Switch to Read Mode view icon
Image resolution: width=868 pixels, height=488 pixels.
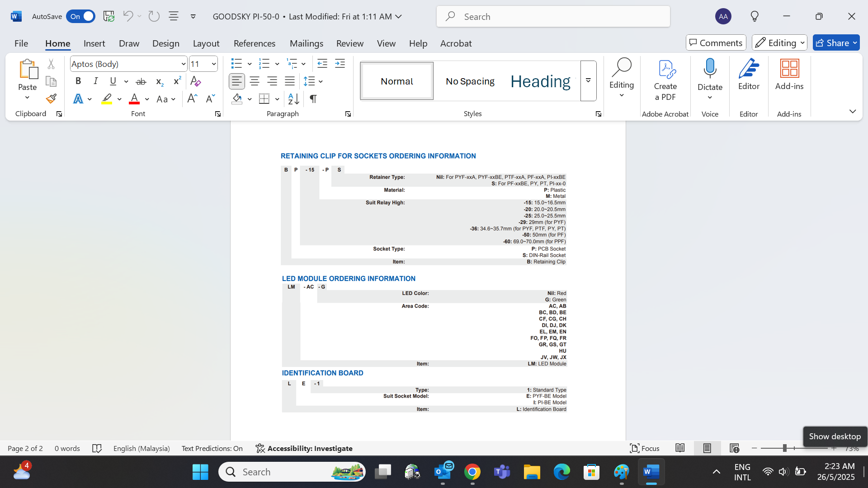coord(680,448)
